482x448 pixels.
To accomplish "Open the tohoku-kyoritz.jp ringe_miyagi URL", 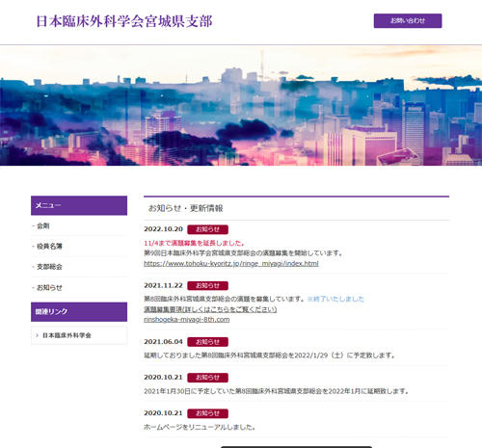I will (x=231, y=263).
